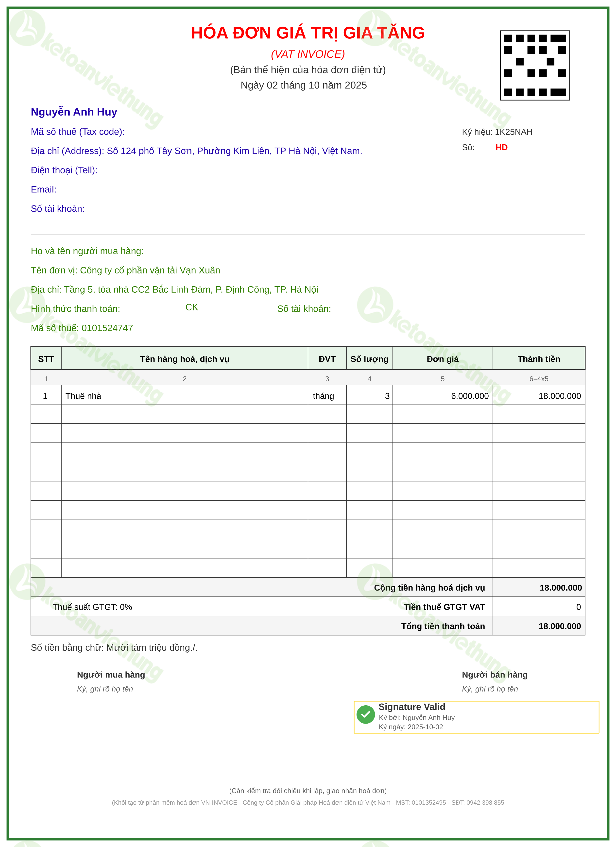Click "Ký, ghi rõ họ tên" under Người mua hàng
Screen dimensions: 616x847
click(105, 689)
